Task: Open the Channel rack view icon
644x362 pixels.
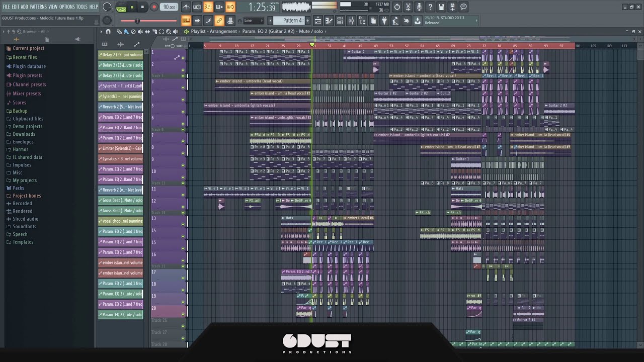Action: [x=340, y=21]
